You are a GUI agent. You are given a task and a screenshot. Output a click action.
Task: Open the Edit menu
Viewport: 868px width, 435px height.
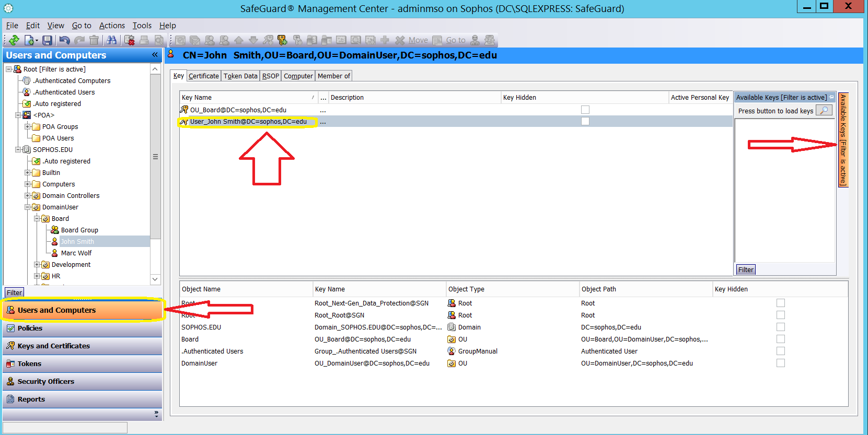click(33, 25)
